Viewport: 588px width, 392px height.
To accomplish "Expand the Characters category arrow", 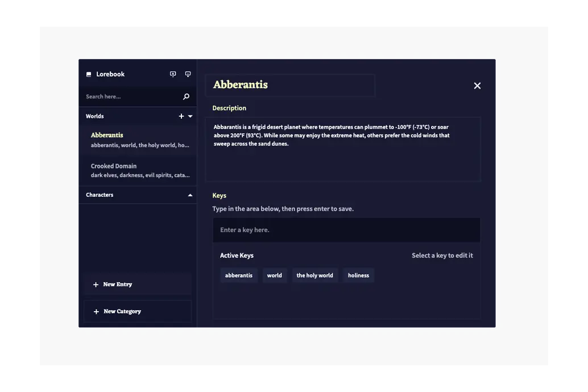I will click(190, 195).
